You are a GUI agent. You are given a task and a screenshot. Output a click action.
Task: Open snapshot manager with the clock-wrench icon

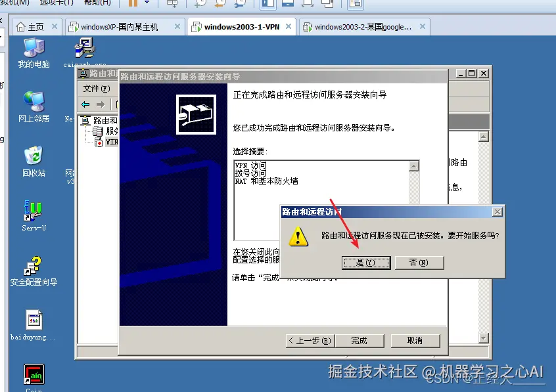240,3
